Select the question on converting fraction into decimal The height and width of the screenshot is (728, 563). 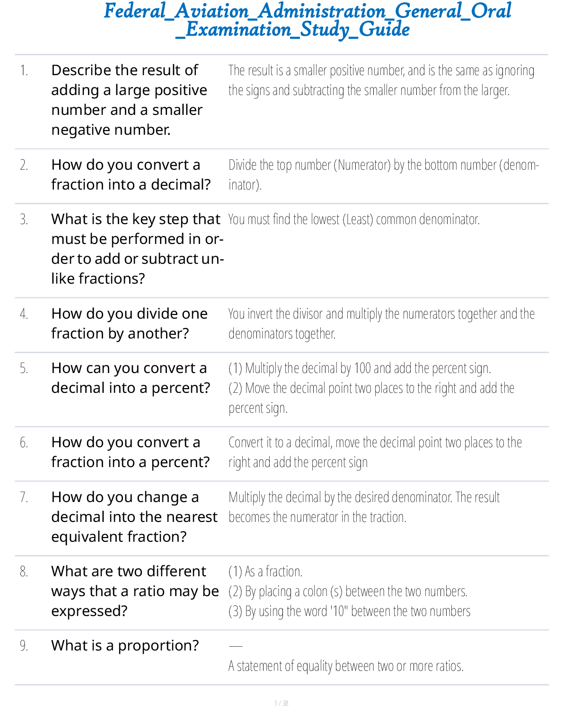[131, 174]
